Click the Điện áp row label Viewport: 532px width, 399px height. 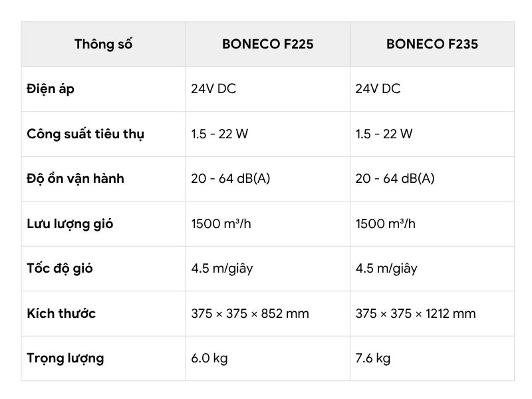point(51,89)
